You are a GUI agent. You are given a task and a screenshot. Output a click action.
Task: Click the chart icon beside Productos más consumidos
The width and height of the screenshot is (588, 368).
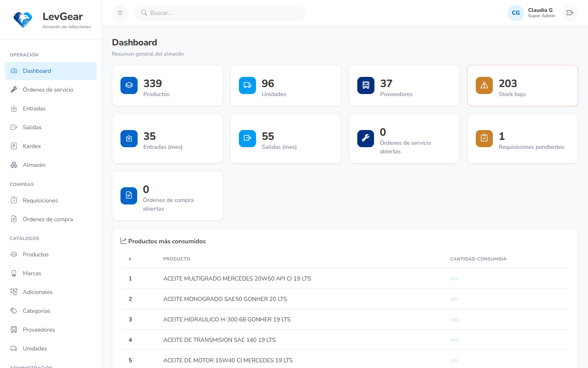pyautogui.click(x=123, y=241)
